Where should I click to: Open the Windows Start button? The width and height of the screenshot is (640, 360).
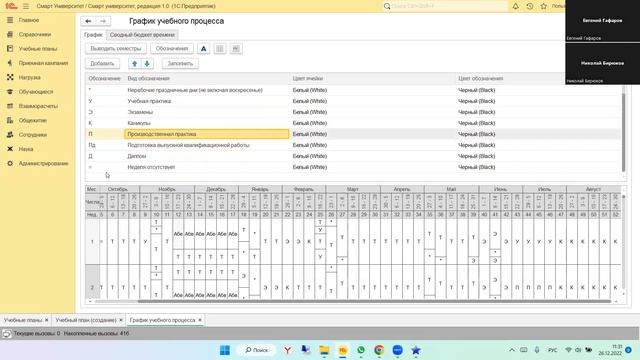pyautogui.click(x=225, y=350)
